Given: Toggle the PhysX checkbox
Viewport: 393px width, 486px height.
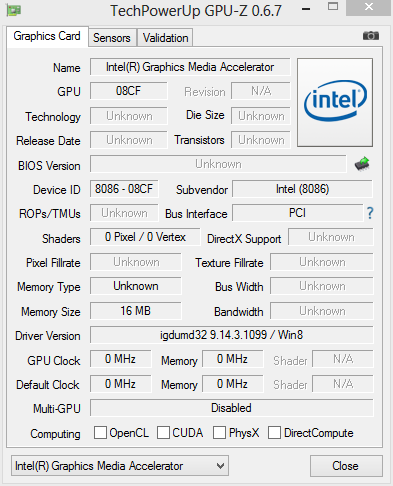Looking at the screenshot, I should coord(219,433).
